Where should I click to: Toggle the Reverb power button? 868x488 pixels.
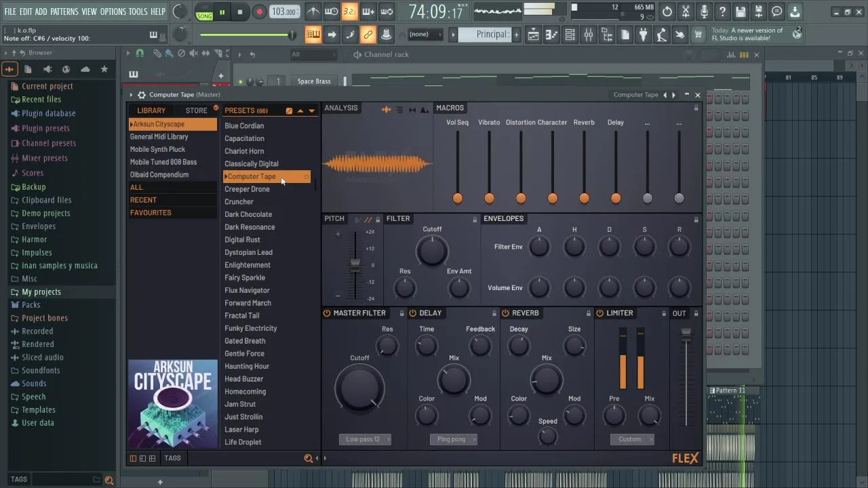click(505, 313)
